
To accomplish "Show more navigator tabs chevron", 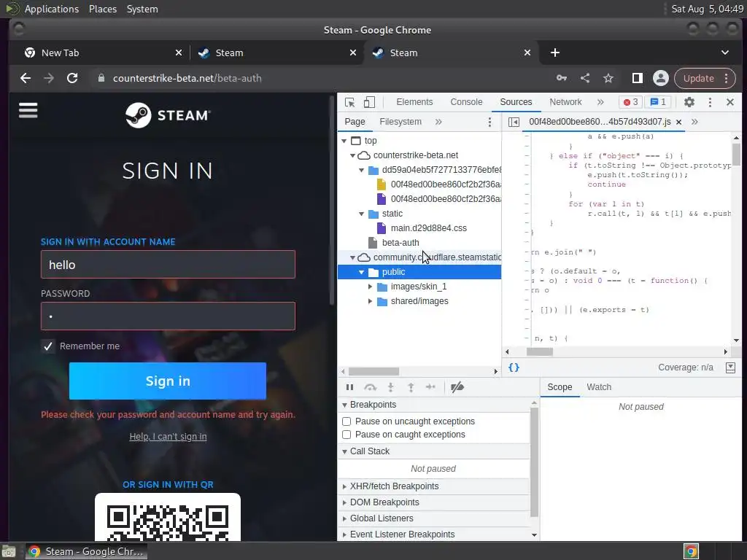I will tap(438, 122).
